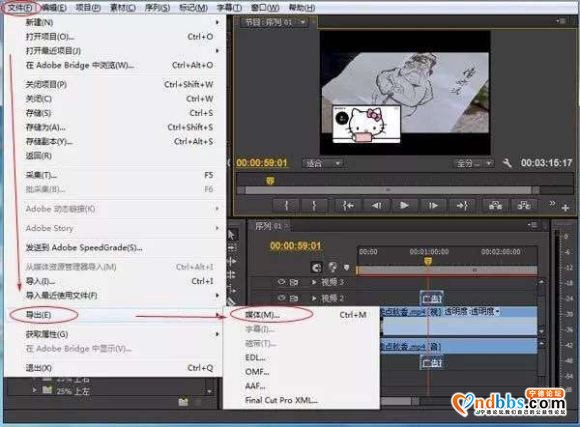The image size is (580, 427).
Task: Click the Lift button in program monitor
Action: [495, 205]
